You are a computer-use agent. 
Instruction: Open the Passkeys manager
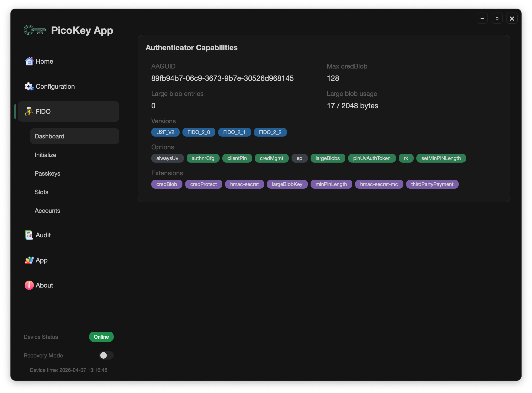48,173
